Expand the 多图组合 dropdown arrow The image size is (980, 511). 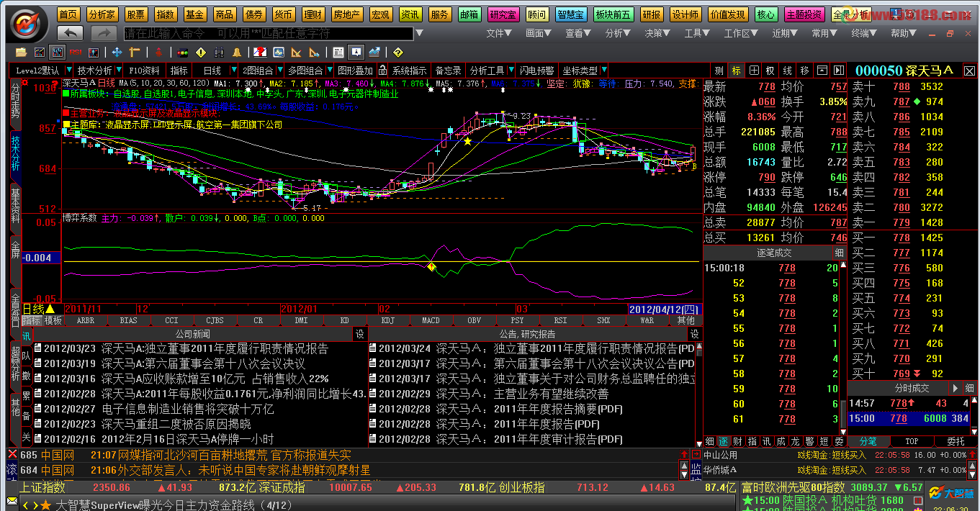click(330, 70)
